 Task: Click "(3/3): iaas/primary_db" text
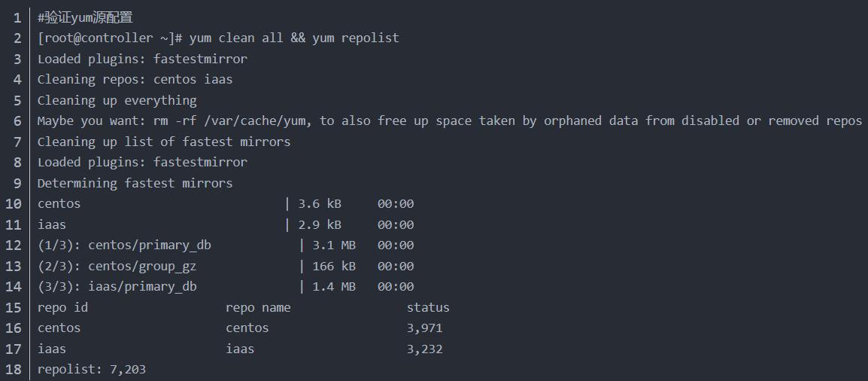pos(117,287)
